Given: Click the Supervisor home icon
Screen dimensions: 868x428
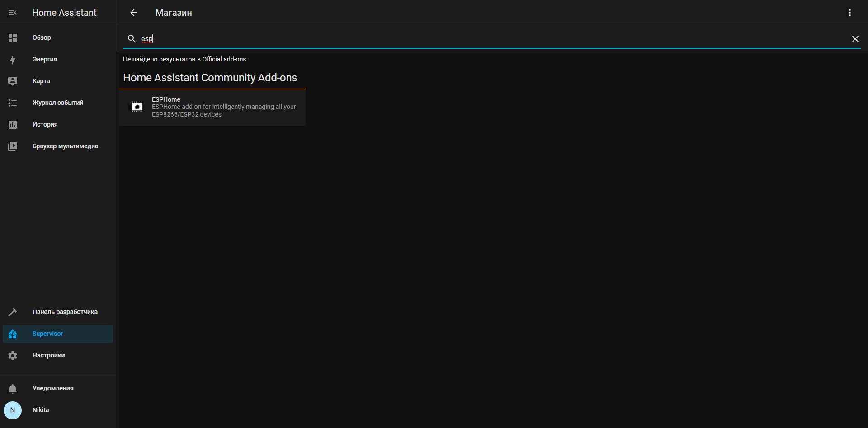Looking at the screenshot, I should coord(13,334).
